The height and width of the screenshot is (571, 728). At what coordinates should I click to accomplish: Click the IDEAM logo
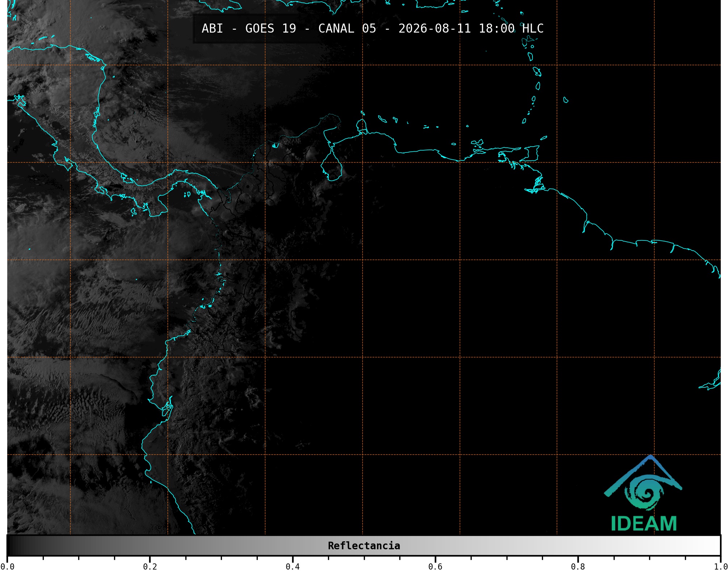point(643,493)
